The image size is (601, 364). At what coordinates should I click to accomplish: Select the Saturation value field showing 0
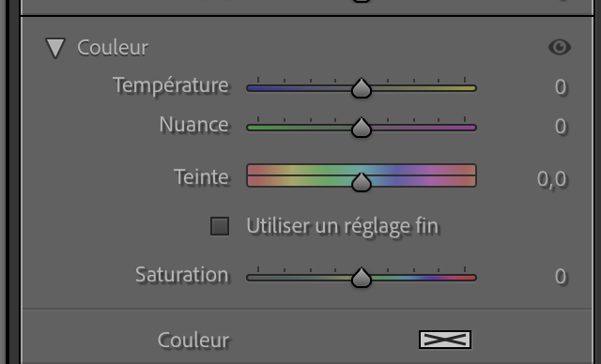pyautogui.click(x=561, y=276)
